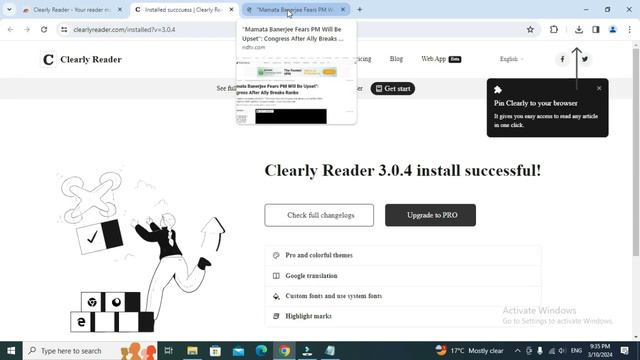This screenshot has width=640, height=360.
Task: Expand the English language dropdown
Action: coord(511,59)
